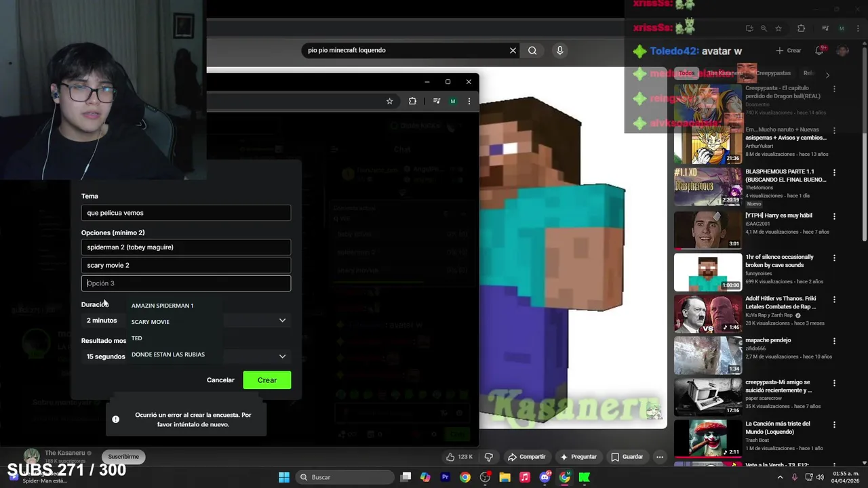868x488 pixels.
Task: Open options menu for mapache pendejo video
Action: [834, 341]
